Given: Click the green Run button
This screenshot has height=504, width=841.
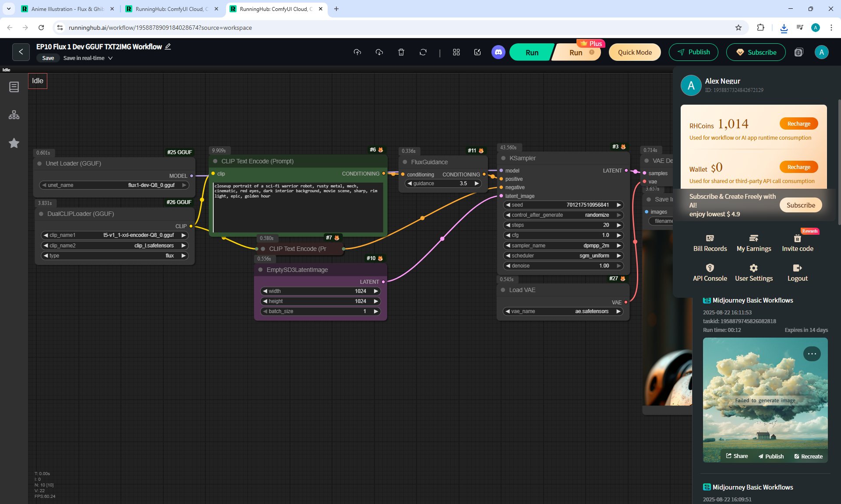Looking at the screenshot, I should [x=532, y=52].
